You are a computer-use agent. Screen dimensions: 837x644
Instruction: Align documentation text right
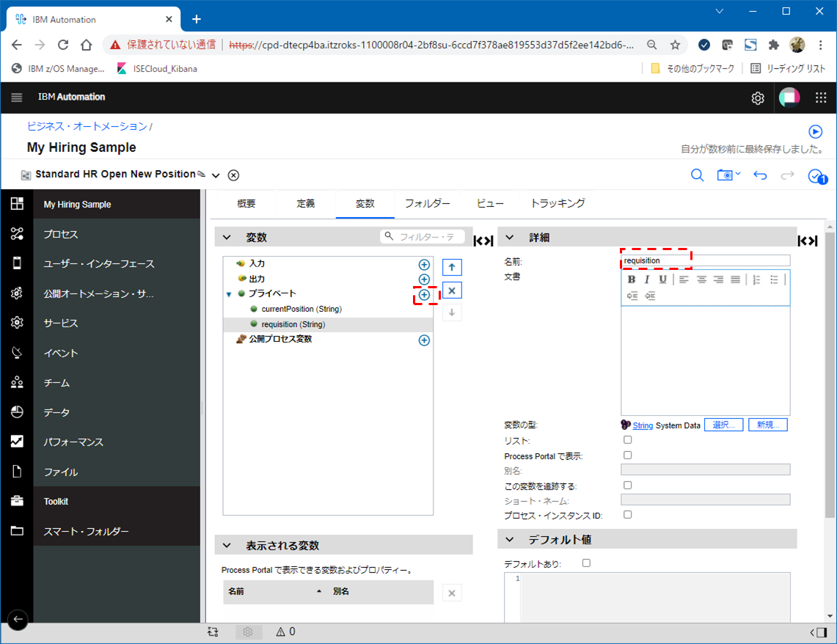[x=718, y=279]
